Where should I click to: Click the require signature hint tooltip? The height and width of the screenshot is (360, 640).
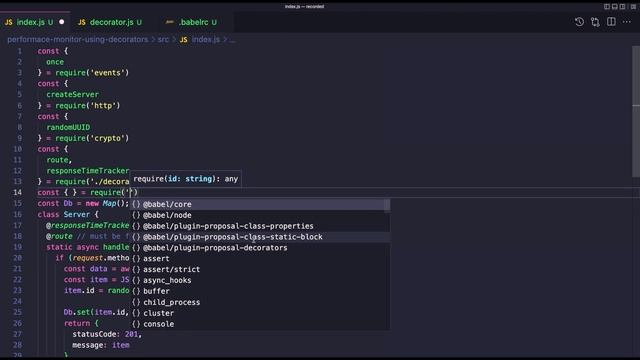tap(186, 179)
